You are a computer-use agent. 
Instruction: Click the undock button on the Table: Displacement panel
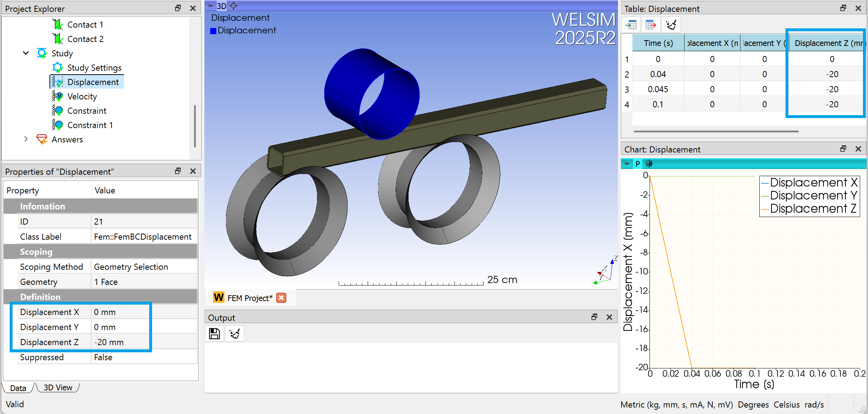[843, 8]
